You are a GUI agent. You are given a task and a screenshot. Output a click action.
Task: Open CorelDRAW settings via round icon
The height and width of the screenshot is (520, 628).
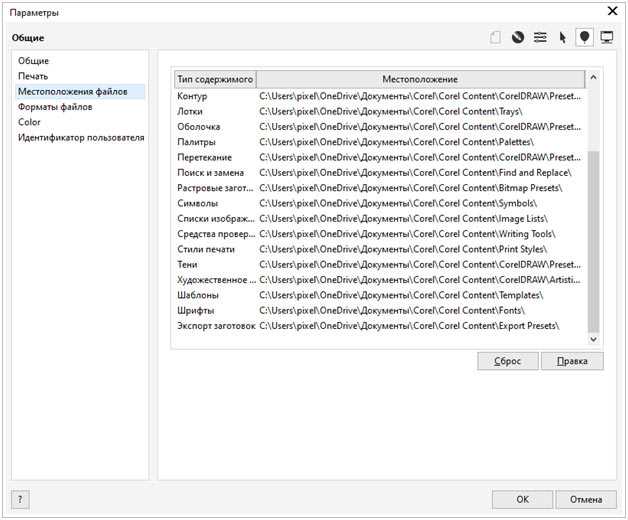(x=518, y=38)
